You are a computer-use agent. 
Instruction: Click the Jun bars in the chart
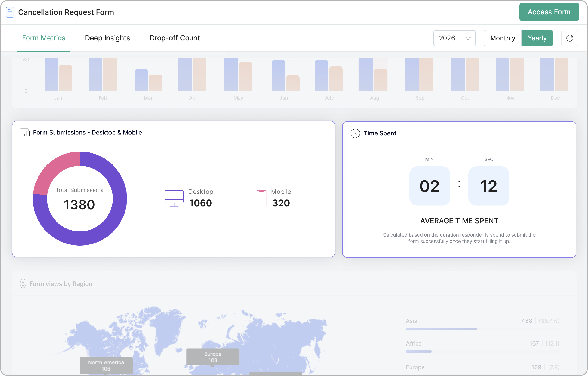click(x=285, y=75)
